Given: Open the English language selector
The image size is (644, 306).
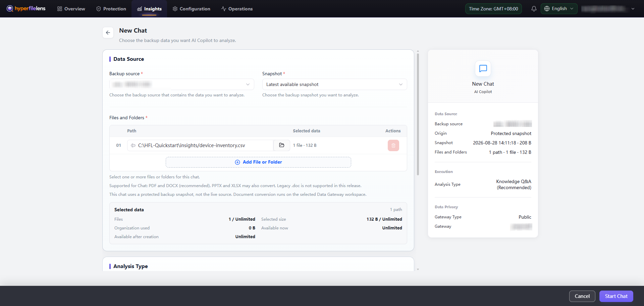Looking at the screenshot, I should pos(559,9).
